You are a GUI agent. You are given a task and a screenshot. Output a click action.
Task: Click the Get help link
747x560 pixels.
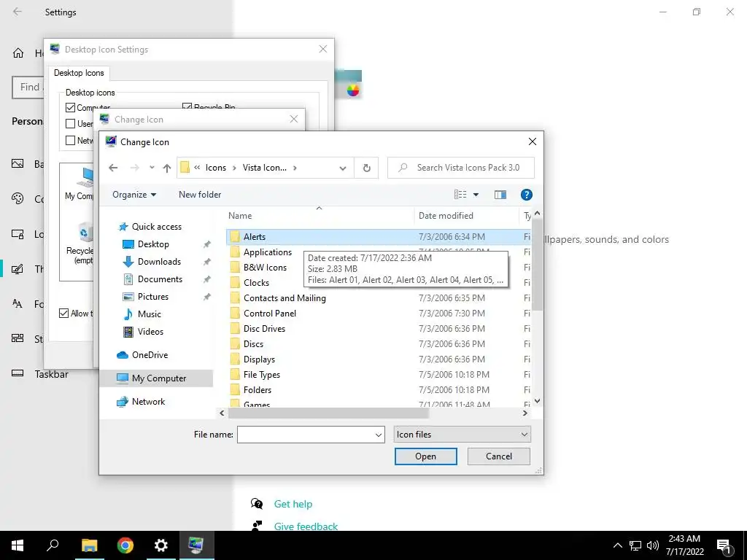pyautogui.click(x=293, y=504)
